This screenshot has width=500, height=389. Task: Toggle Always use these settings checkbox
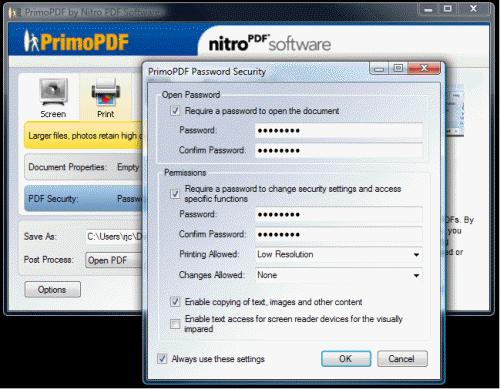(162, 359)
